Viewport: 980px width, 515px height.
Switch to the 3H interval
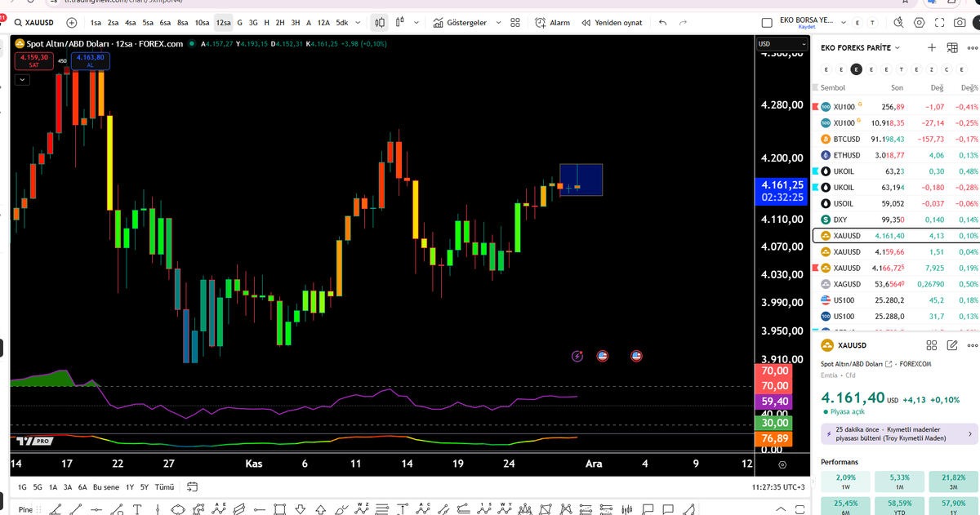(295, 23)
